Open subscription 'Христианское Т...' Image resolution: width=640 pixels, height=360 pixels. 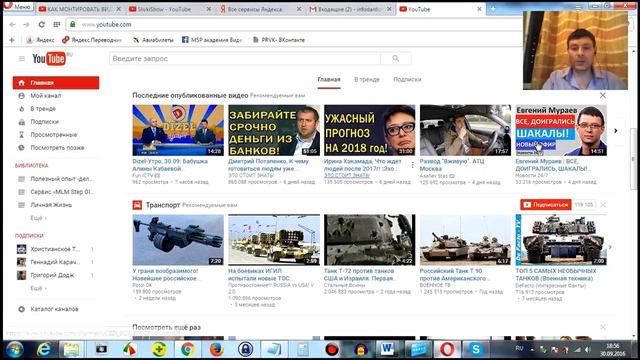(x=56, y=249)
